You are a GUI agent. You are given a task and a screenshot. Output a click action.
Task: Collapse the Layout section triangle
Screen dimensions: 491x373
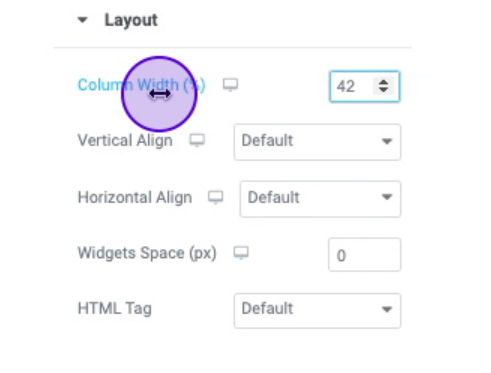82,20
